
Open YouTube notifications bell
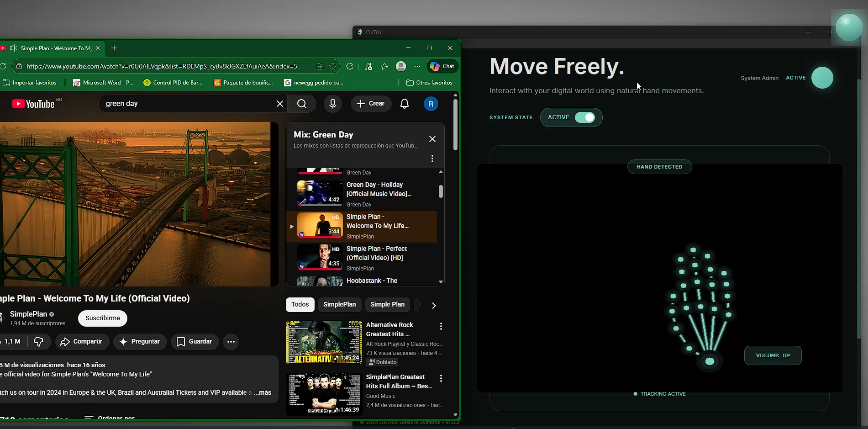click(405, 104)
